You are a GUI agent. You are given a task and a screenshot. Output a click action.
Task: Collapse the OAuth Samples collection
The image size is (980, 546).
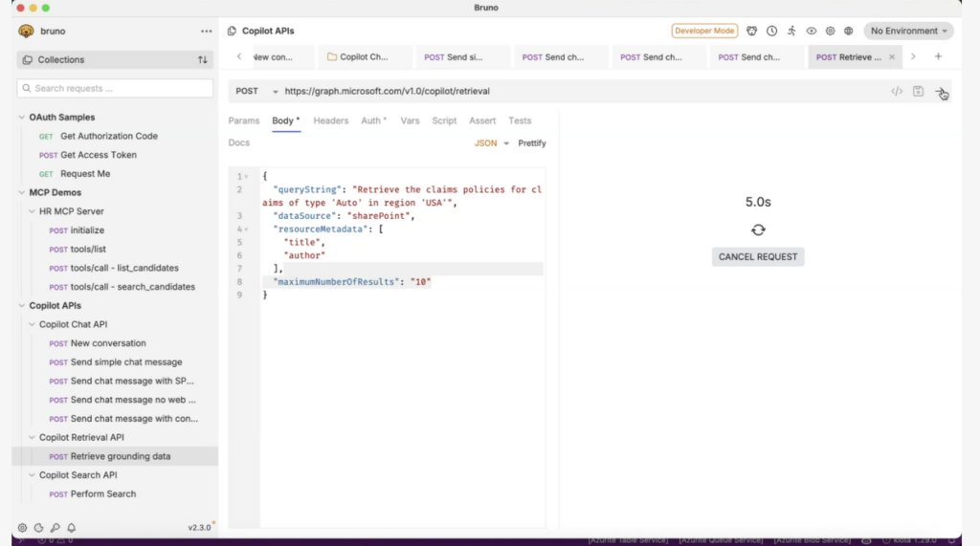(x=22, y=118)
